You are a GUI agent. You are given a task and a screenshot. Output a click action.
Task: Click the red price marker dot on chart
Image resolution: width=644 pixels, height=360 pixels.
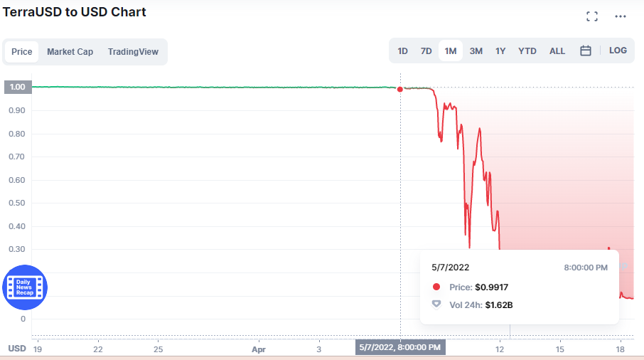point(400,89)
